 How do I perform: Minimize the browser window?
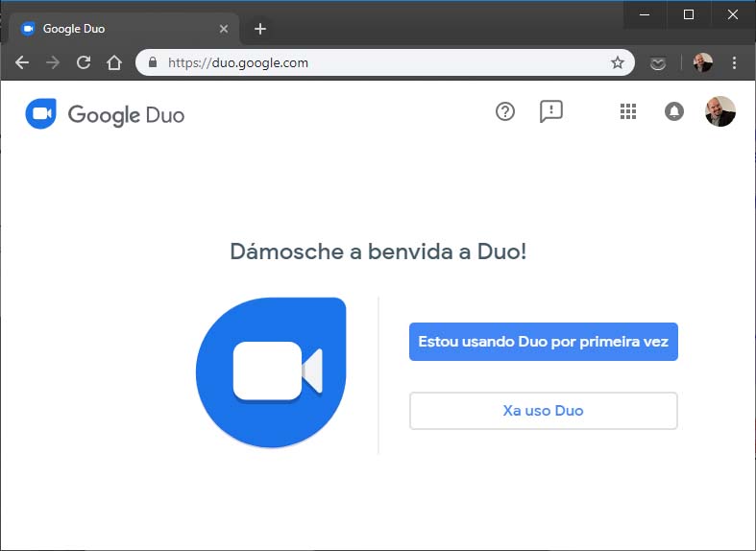[645, 14]
